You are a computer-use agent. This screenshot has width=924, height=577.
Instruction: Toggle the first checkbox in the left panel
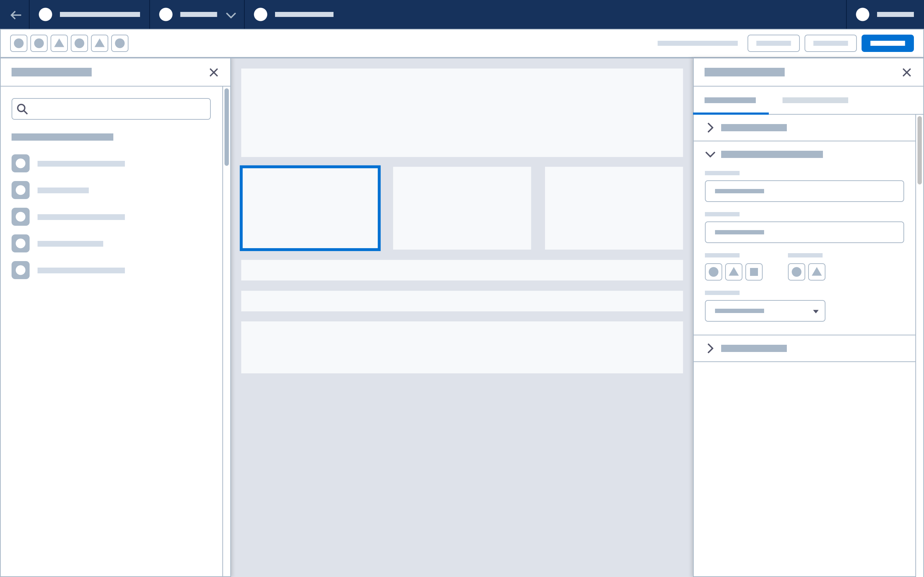[20, 163]
